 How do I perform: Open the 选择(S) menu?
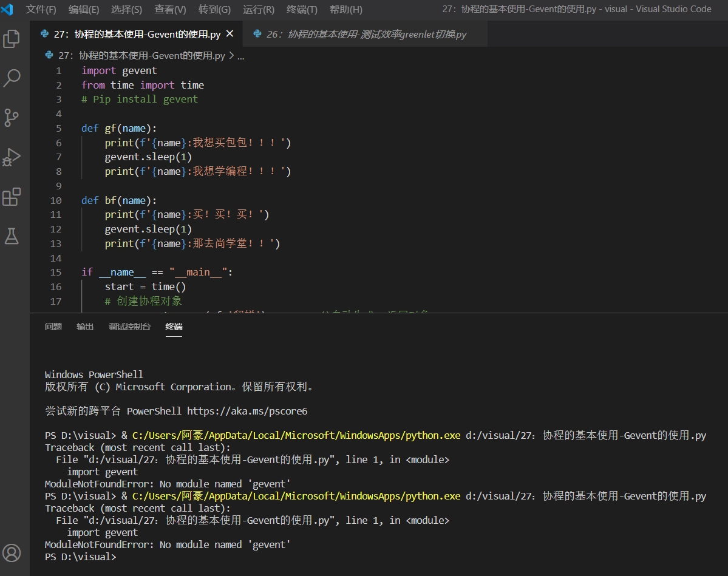point(126,9)
